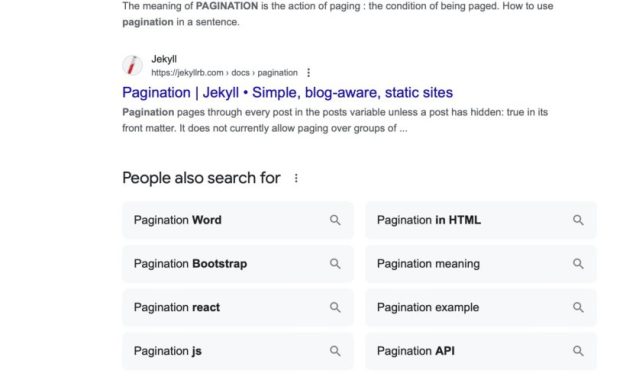626x386 pixels.
Task: Click the jekyllrb.com docs pagination URL
Action: click(x=224, y=73)
